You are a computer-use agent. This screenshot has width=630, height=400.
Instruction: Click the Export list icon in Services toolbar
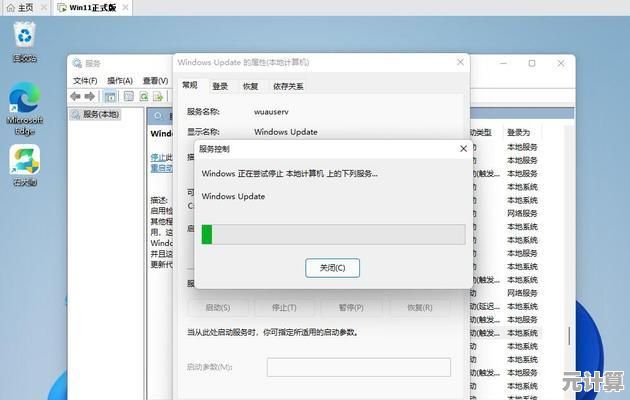tap(158, 96)
